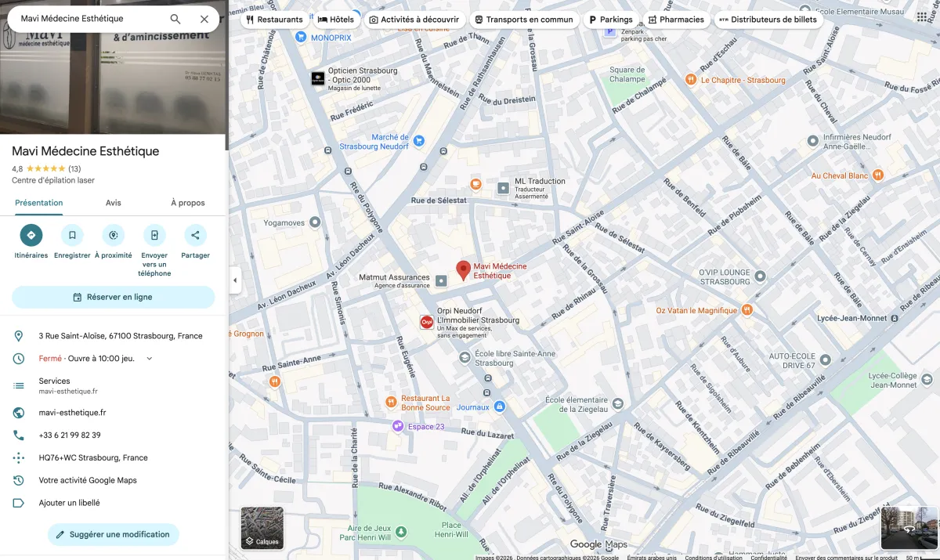Click the Matmut Assurances map marker

(x=441, y=280)
